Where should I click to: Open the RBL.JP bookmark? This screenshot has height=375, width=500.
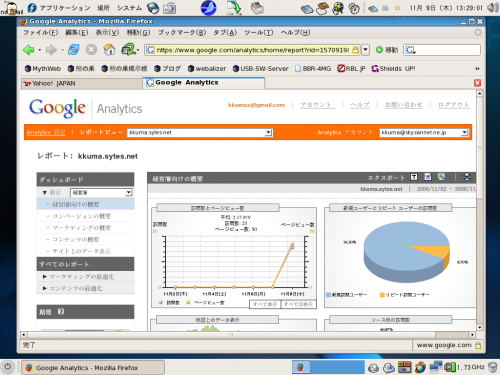351,69
